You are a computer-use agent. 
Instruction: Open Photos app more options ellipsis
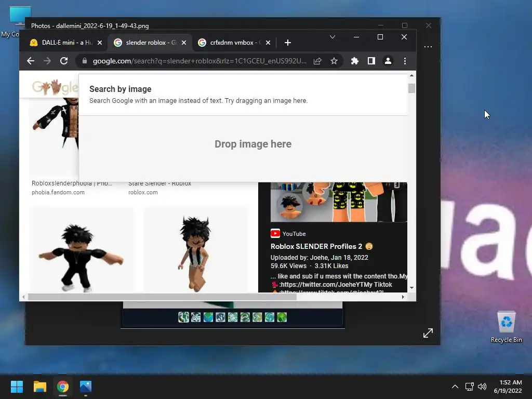pos(428,47)
